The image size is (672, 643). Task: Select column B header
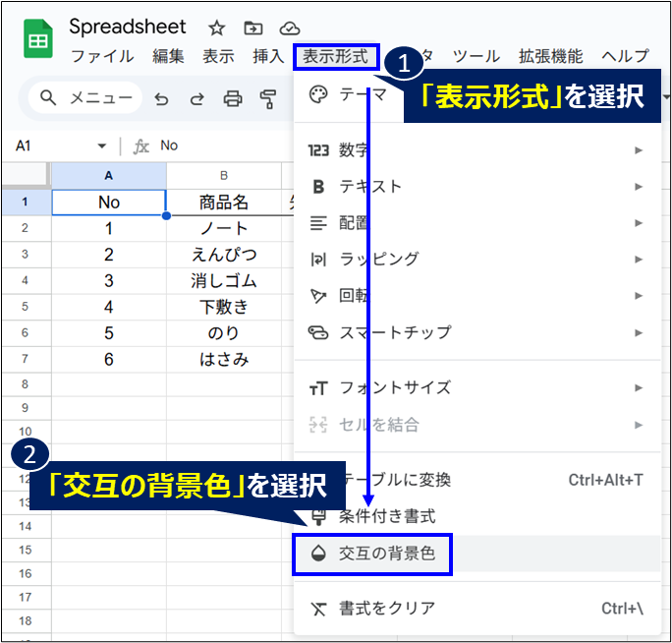pos(224,175)
